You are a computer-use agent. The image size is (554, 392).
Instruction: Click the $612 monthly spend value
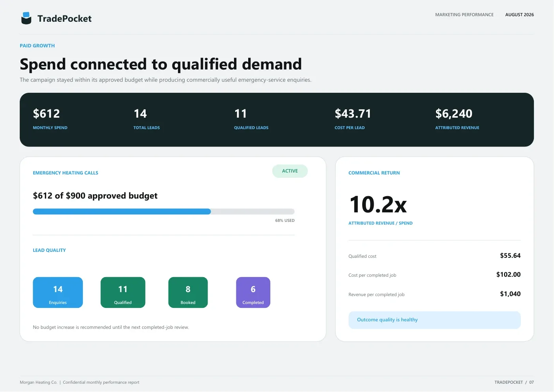tap(46, 114)
